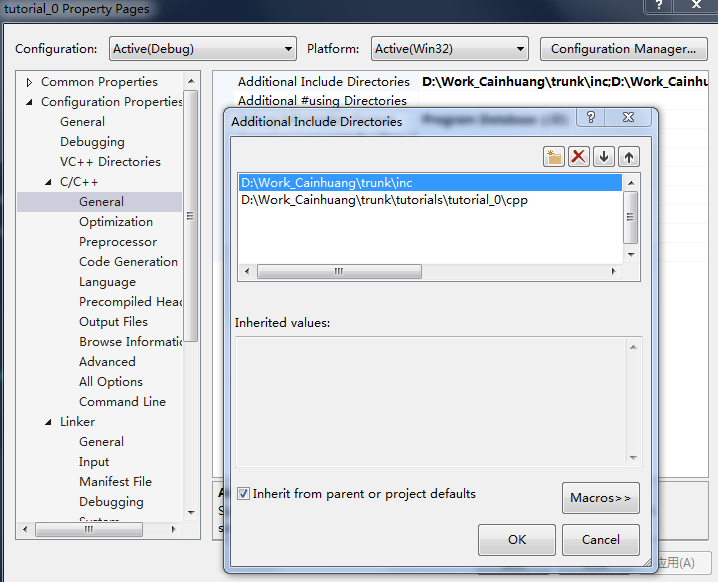Open the Manifest File page
The image size is (718, 582).
[x=115, y=482]
